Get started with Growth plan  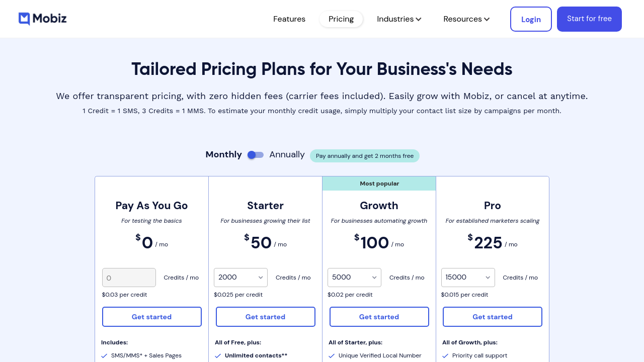coord(379,317)
